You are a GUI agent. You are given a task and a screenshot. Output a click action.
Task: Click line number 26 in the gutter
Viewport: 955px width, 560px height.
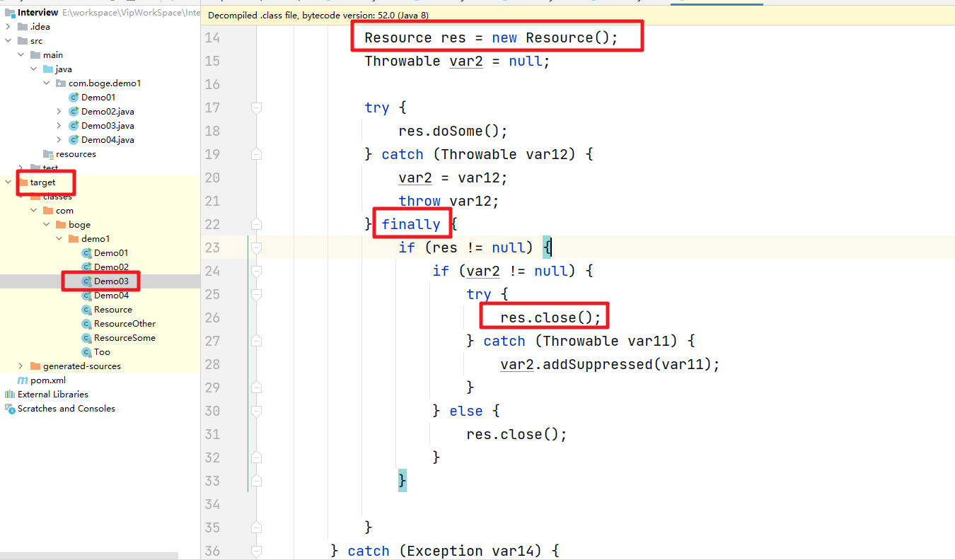coord(212,317)
